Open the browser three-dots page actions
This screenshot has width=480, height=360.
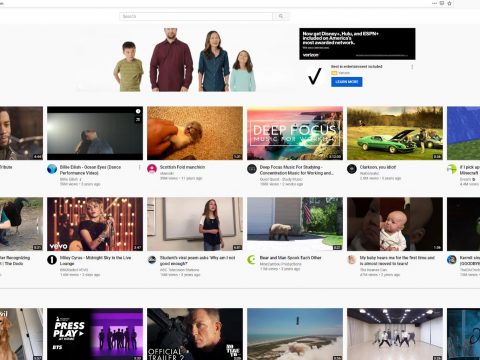click(x=434, y=3)
